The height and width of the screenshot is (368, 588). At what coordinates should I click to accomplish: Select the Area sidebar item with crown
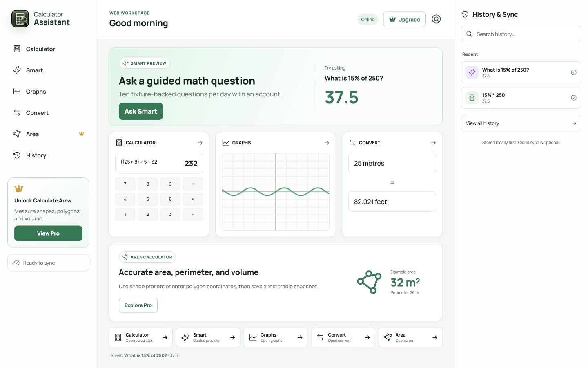(x=48, y=134)
